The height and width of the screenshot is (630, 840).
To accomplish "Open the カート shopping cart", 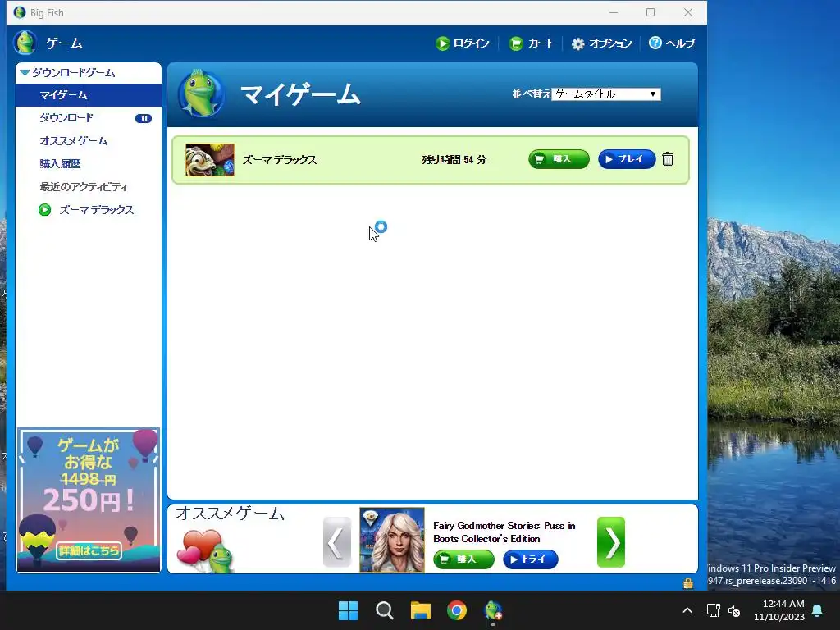I will tap(531, 43).
